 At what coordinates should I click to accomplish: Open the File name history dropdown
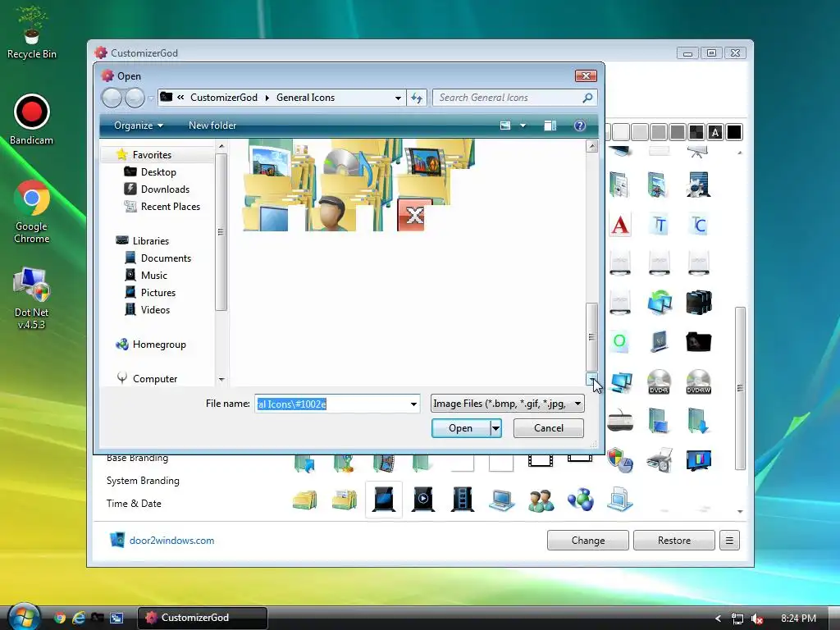[413, 404]
